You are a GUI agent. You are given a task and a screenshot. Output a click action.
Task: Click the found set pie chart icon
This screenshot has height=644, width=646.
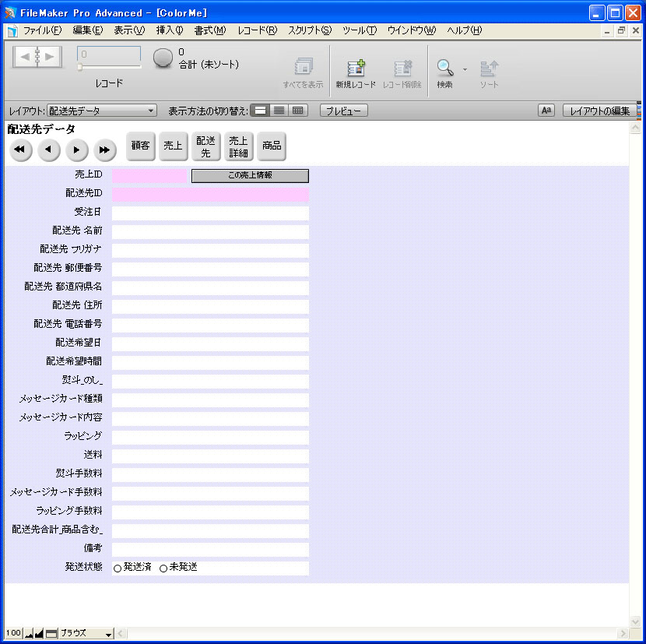[x=163, y=58]
